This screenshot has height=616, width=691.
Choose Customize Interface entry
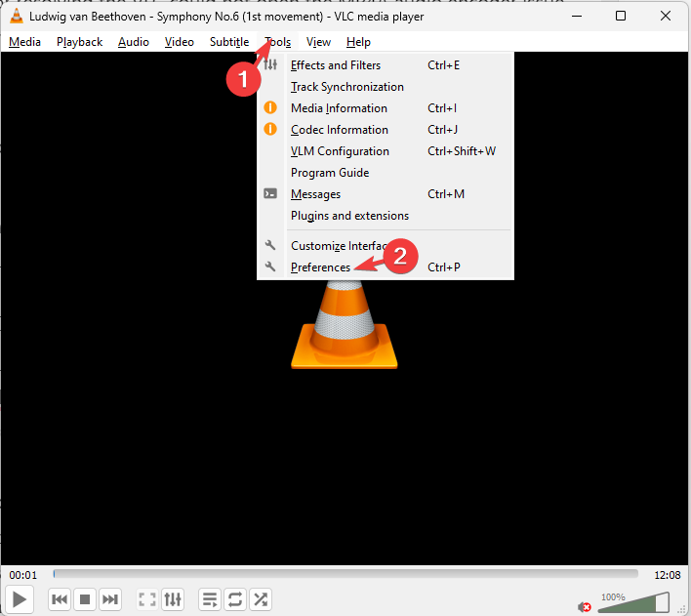(x=386, y=246)
